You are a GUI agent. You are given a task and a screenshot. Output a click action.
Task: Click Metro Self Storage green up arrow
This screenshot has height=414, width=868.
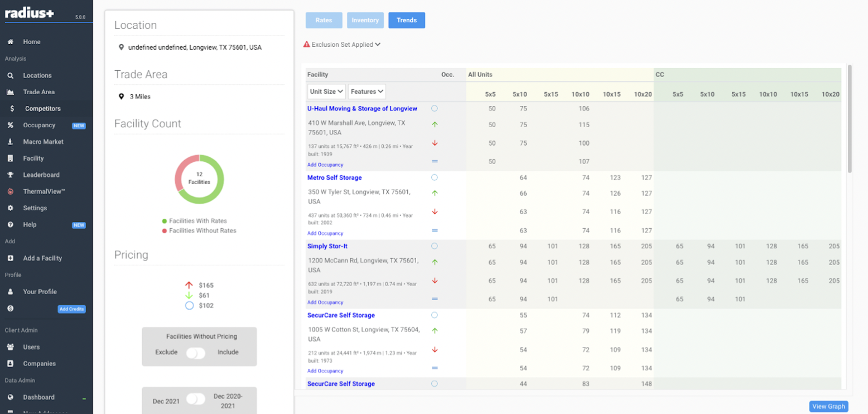point(435,193)
